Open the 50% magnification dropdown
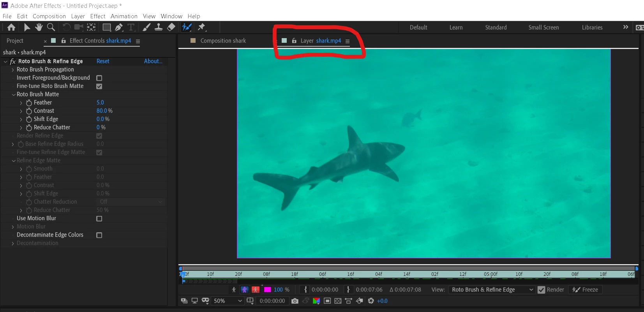This screenshot has height=312, width=644. [x=228, y=301]
